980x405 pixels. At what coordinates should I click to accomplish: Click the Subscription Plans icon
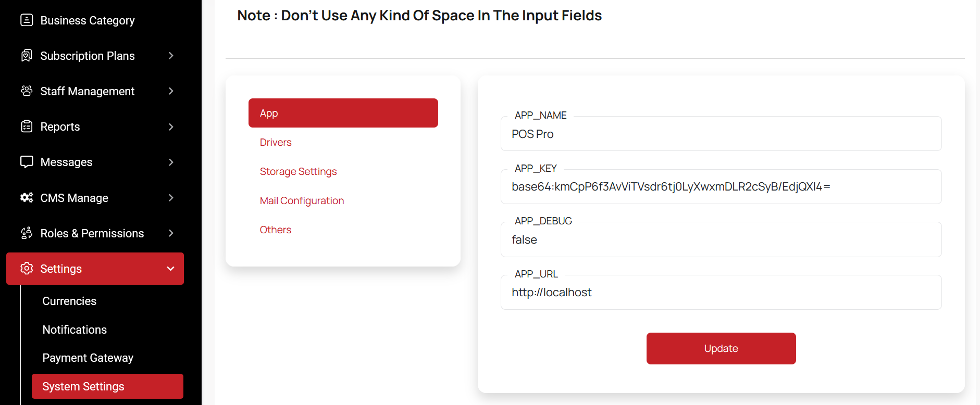27,56
